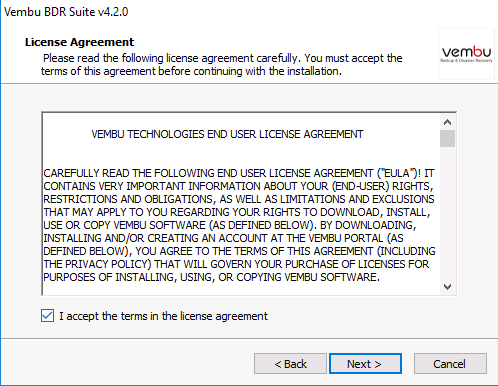Click the scrollbar up arrow in license box
This screenshot has height=386, width=498.
tap(447, 122)
